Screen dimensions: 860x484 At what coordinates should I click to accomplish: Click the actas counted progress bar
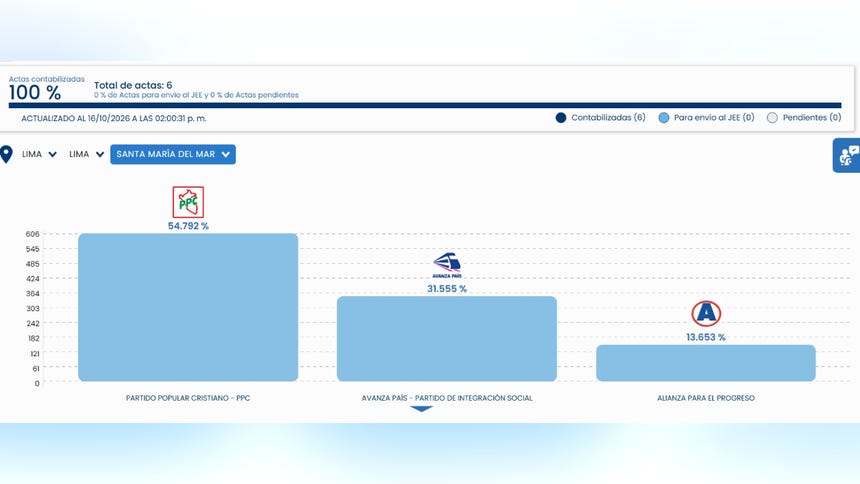pyautogui.click(x=425, y=105)
